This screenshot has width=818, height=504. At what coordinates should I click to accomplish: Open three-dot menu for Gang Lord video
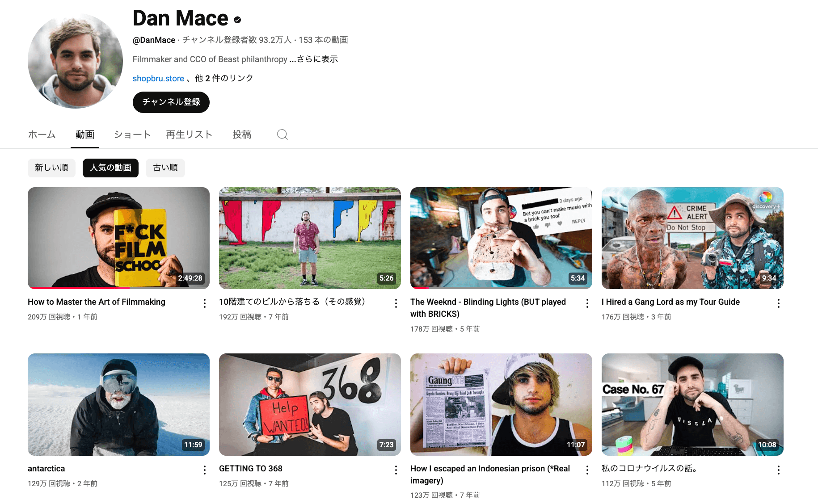(779, 303)
